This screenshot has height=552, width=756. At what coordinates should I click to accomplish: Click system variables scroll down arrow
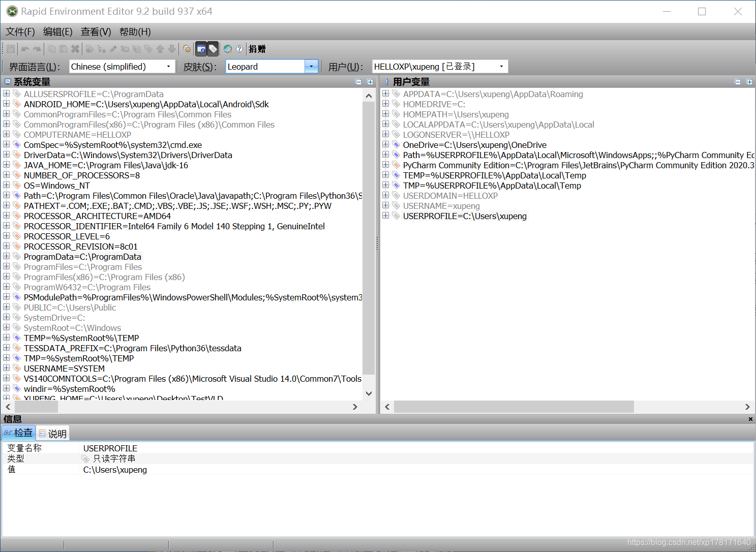click(x=369, y=393)
